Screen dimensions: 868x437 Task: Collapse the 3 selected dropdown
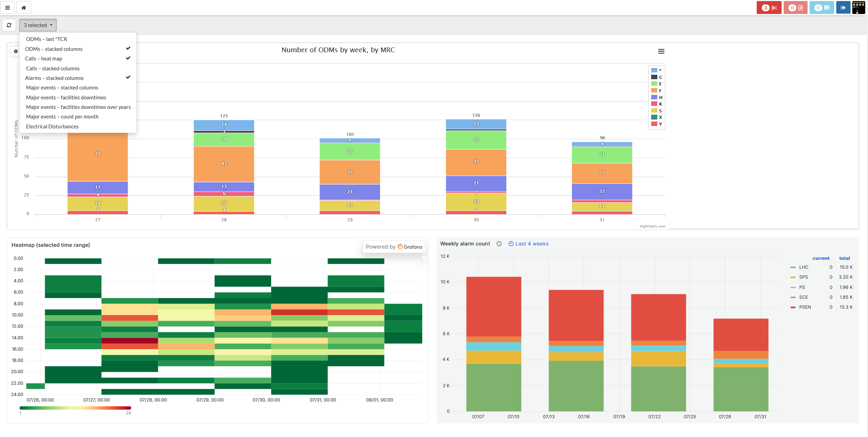click(x=38, y=25)
